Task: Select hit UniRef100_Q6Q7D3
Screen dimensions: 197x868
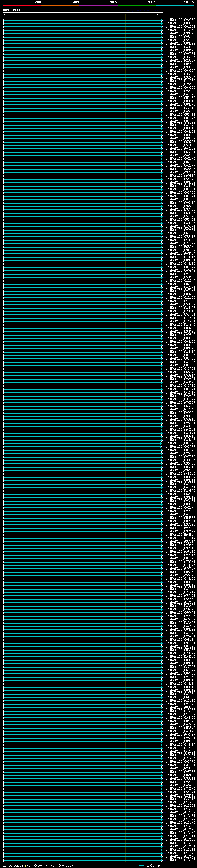Action: tap(180, 142)
